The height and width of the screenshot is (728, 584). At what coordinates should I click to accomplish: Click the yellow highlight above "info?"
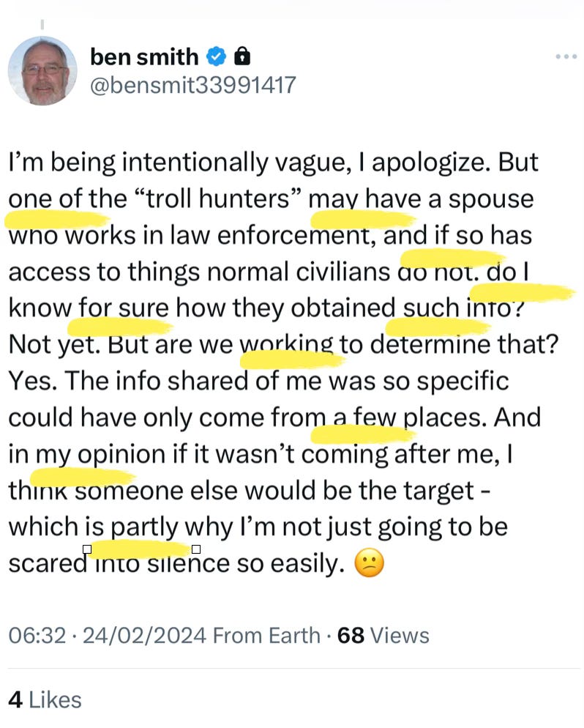point(523,292)
